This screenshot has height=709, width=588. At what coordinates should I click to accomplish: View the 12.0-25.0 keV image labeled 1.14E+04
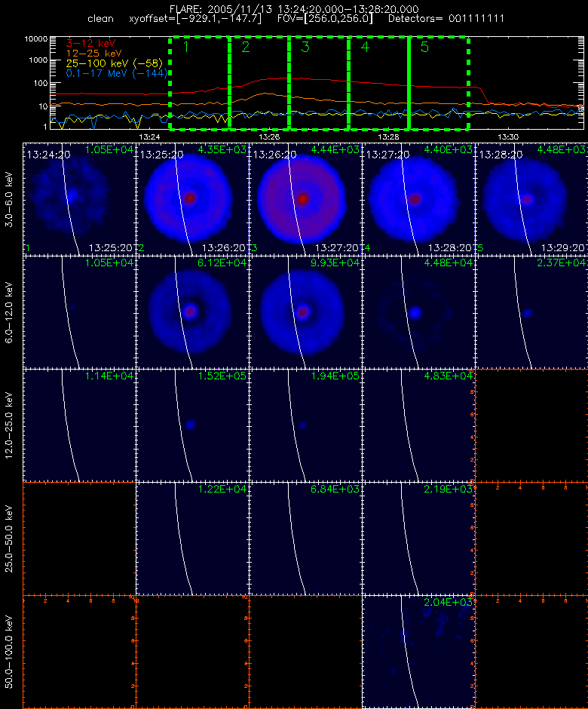(x=79, y=425)
